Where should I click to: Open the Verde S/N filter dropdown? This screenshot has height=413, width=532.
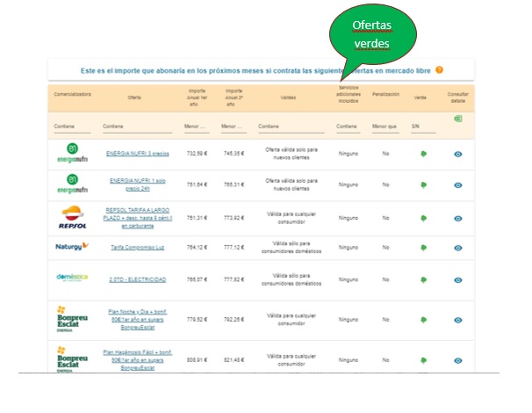[423, 127]
